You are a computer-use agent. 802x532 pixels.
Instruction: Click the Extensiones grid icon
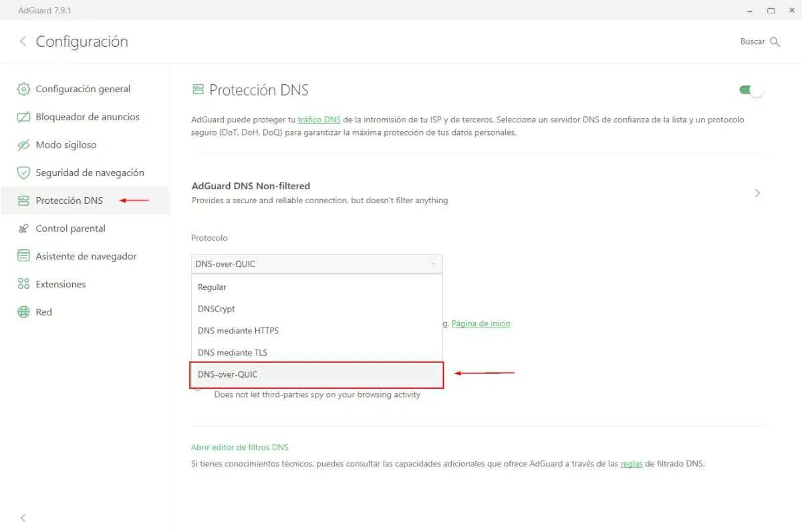pos(23,284)
